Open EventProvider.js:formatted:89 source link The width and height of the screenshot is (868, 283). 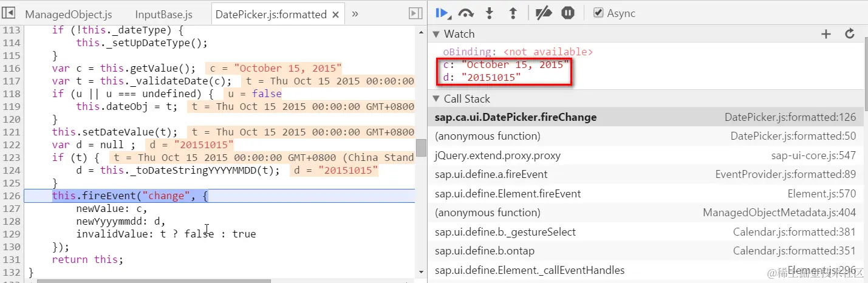point(786,174)
